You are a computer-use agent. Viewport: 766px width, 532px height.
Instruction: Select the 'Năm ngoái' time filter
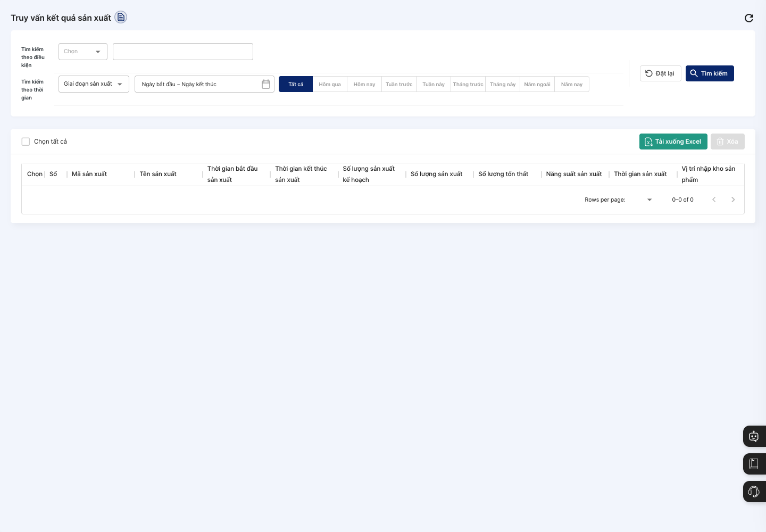[x=537, y=84]
